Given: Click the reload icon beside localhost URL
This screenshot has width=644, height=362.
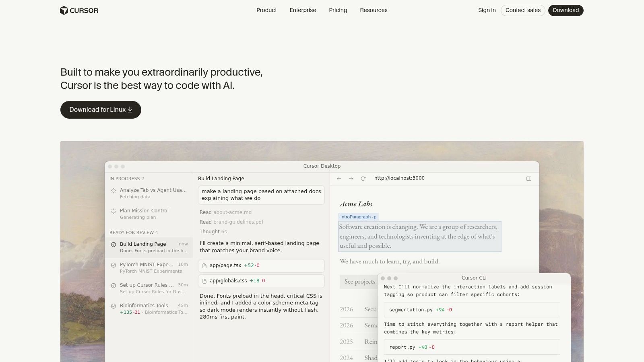Looking at the screenshot, I should coord(363,179).
